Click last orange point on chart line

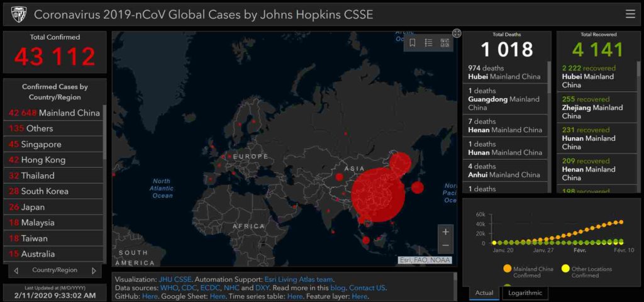(x=621, y=222)
